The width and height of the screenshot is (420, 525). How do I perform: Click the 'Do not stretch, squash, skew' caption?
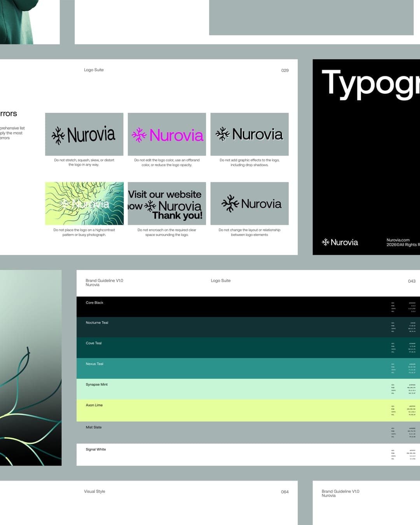(x=84, y=163)
